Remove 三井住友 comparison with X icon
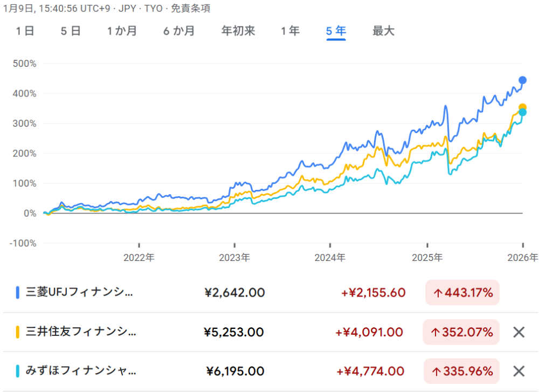Viewport: 552px width, 392px height. pos(519,332)
